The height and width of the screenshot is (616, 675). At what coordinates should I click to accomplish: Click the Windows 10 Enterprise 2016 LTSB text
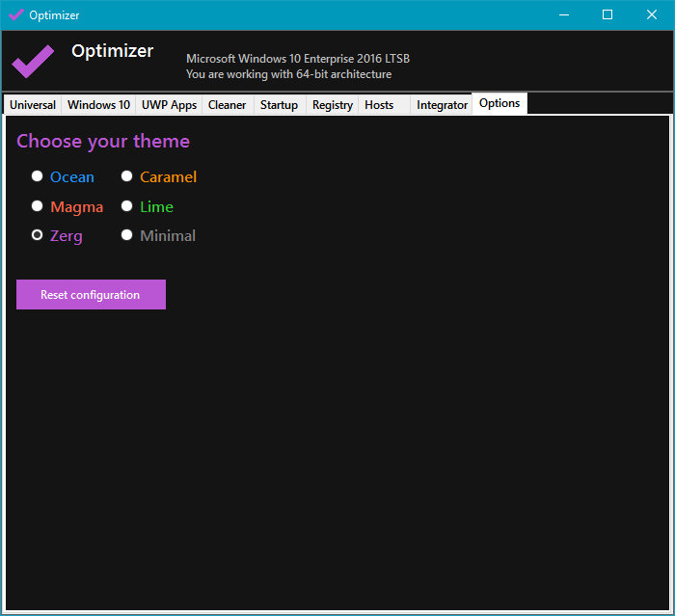298,59
